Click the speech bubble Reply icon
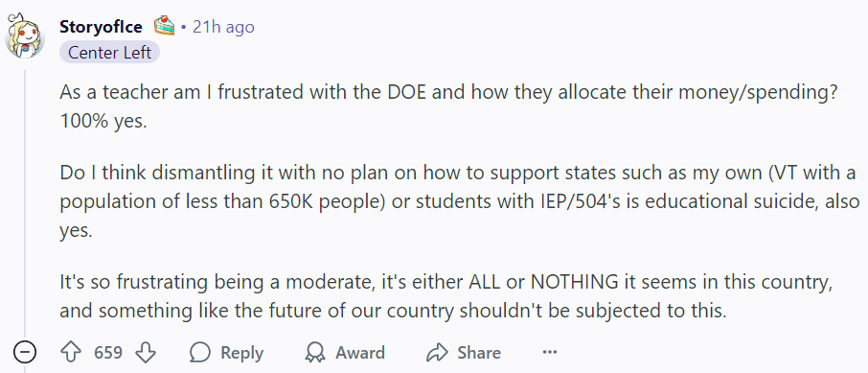This screenshot has width=868, height=373. coord(200,353)
